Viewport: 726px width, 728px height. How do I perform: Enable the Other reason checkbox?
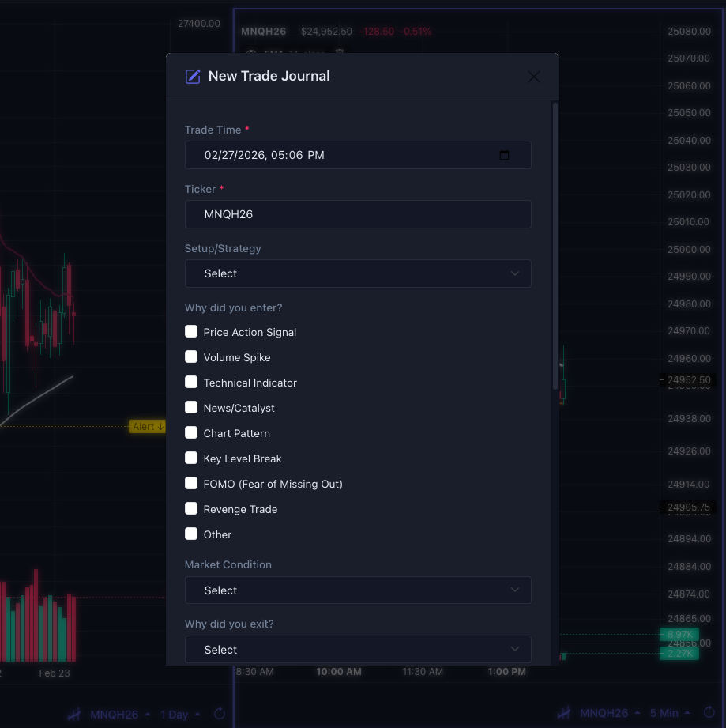click(191, 534)
